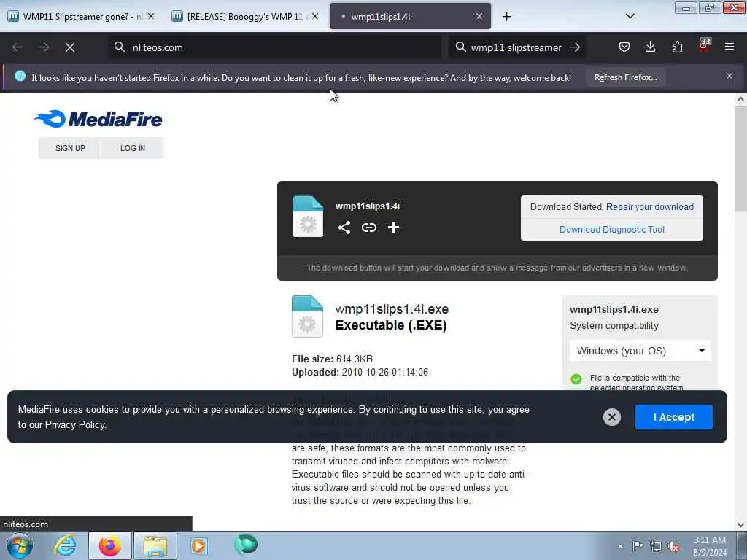Click the Uploaded: 2010-10-26 01:14:06 text
Image resolution: width=747 pixels, height=560 pixels.
(360, 373)
